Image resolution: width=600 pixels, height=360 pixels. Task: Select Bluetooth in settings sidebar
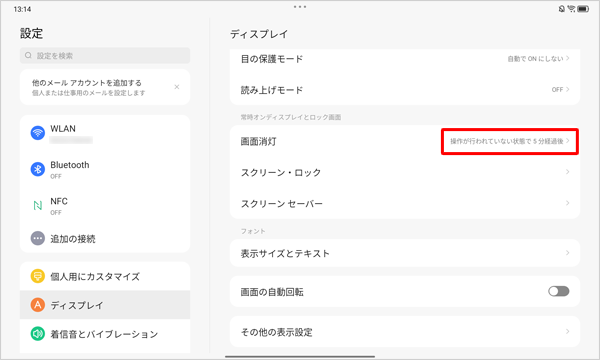pos(105,169)
